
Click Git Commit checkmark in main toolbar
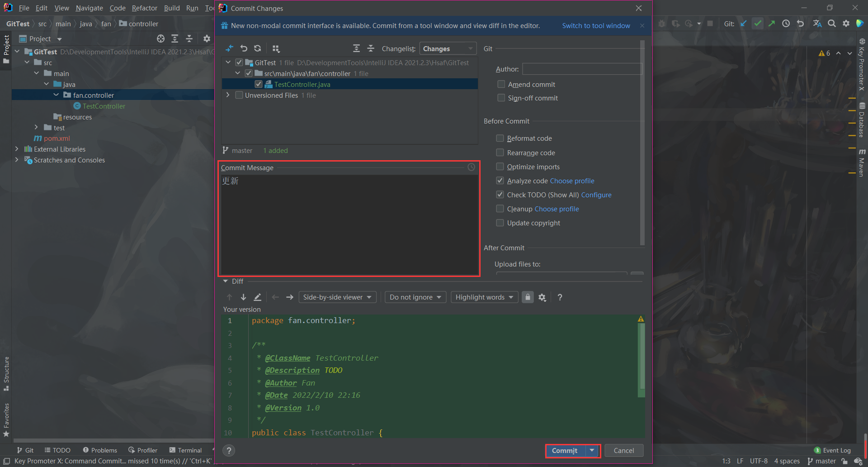click(758, 24)
